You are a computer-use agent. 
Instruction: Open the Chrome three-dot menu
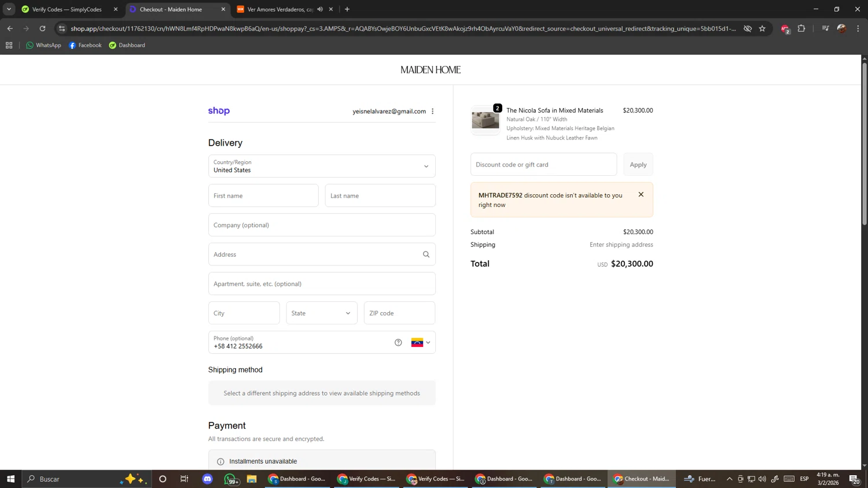[858, 28]
